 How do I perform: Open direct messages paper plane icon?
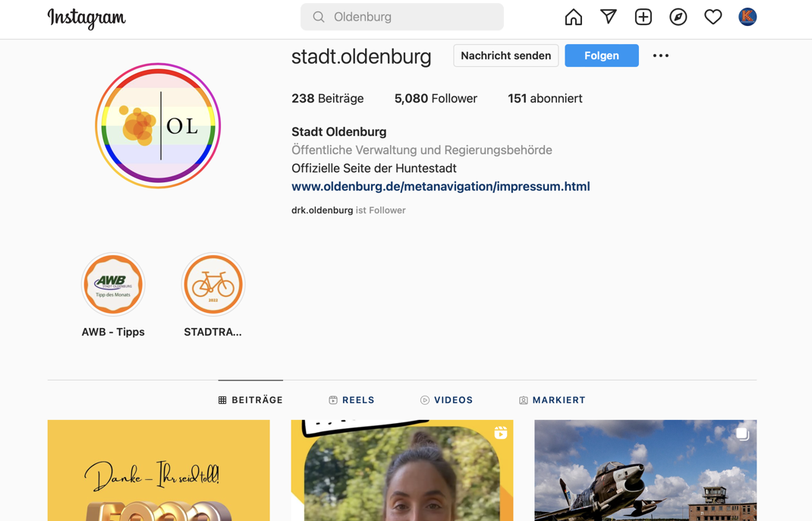tap(609, 17)
